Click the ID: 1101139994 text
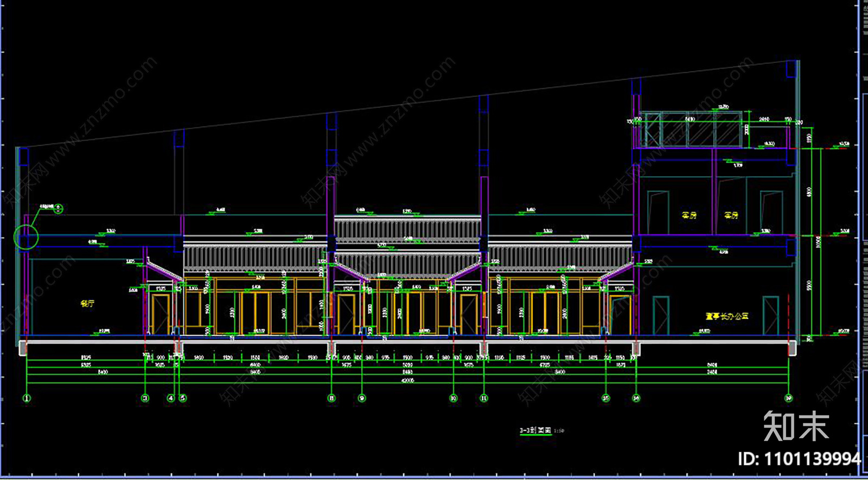The height and width of the screenshot is (480, 868). (x=799, y=459)
